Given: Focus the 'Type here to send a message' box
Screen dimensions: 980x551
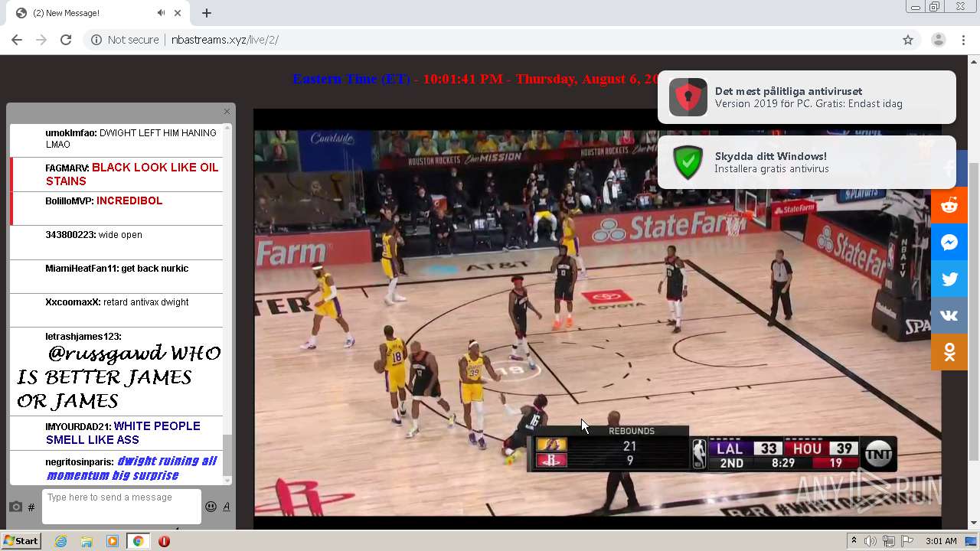Looking at the screenshot, I should pyautogui.click(x=122, y=507).
